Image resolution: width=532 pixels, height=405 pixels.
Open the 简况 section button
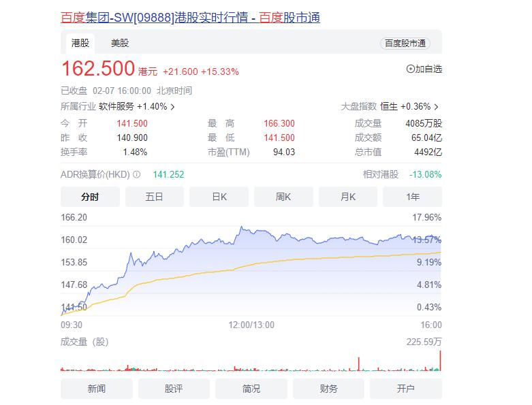(251, 389)
